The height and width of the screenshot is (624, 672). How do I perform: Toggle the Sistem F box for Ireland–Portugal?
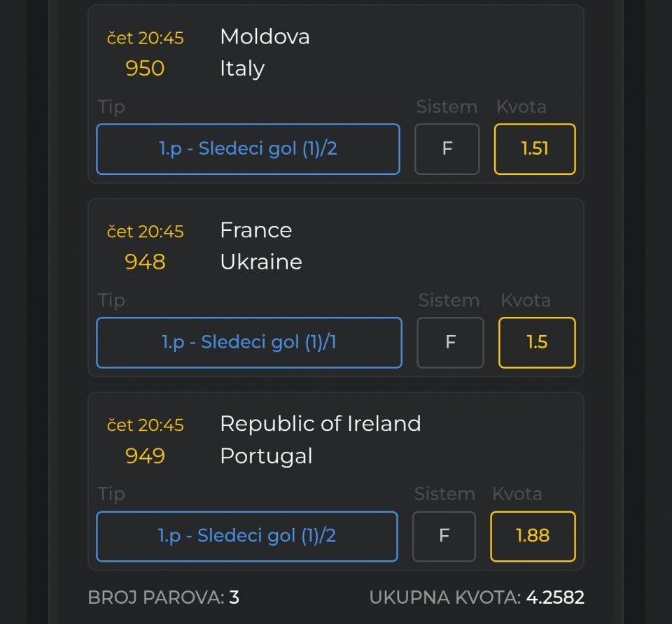(x=444, y=537)
